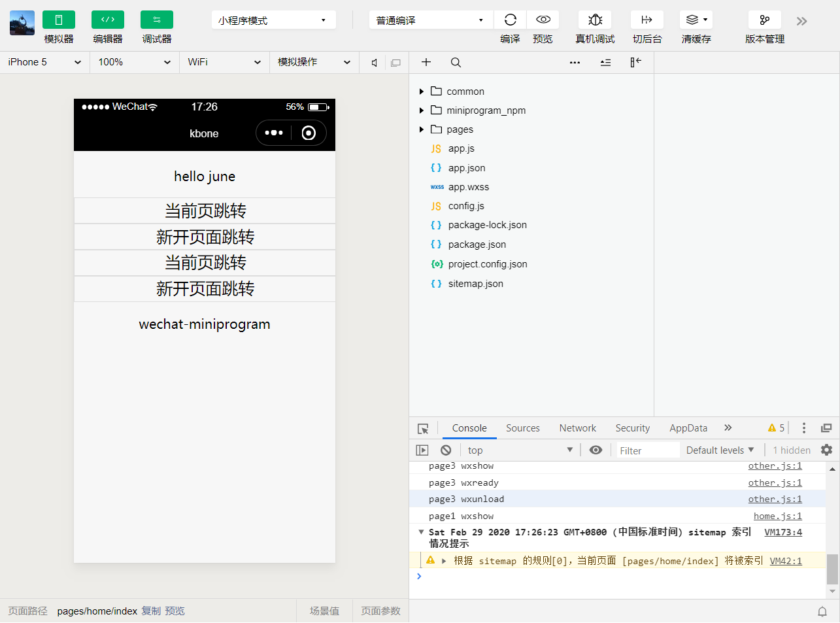Mute the simulator sound
Viewport: 840px width, 623px height.
point(375,63)
